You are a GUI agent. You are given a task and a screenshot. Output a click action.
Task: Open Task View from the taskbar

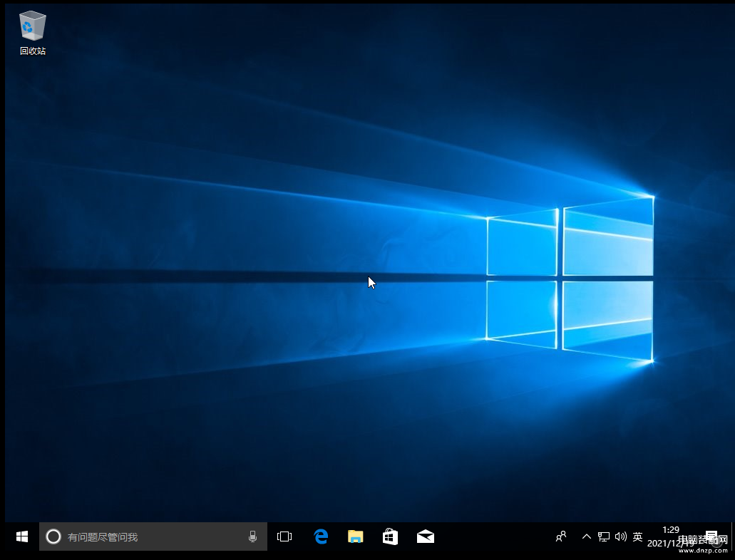coord(284,536)
